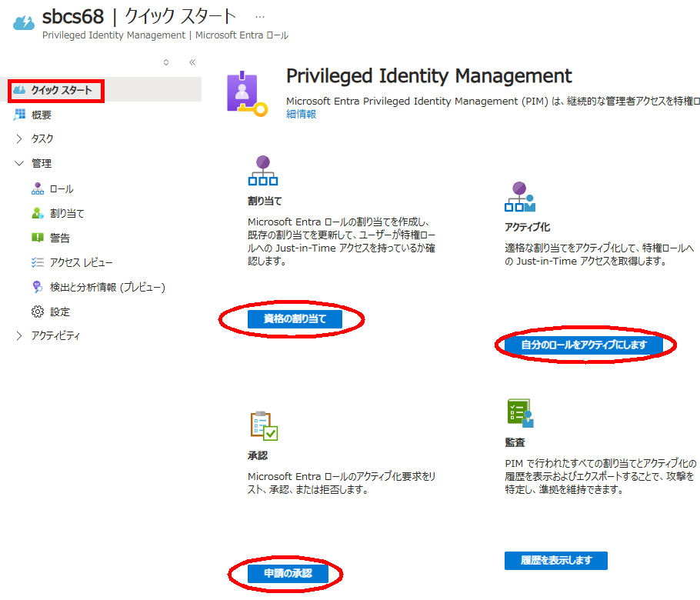Click the クイック スタート cloud icon in sidebar

[x=18, y=90]
